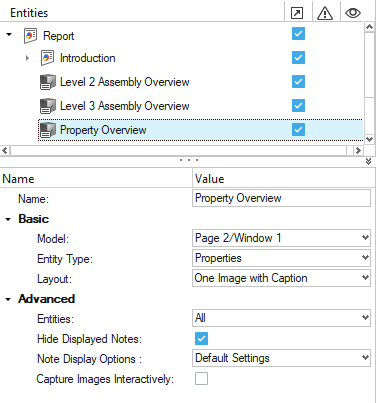Image resolution: width=379 pixels, height=403 pixels.
Task: Toggle Hide Displayed Notes checkbox
Action: pos(201,339)
